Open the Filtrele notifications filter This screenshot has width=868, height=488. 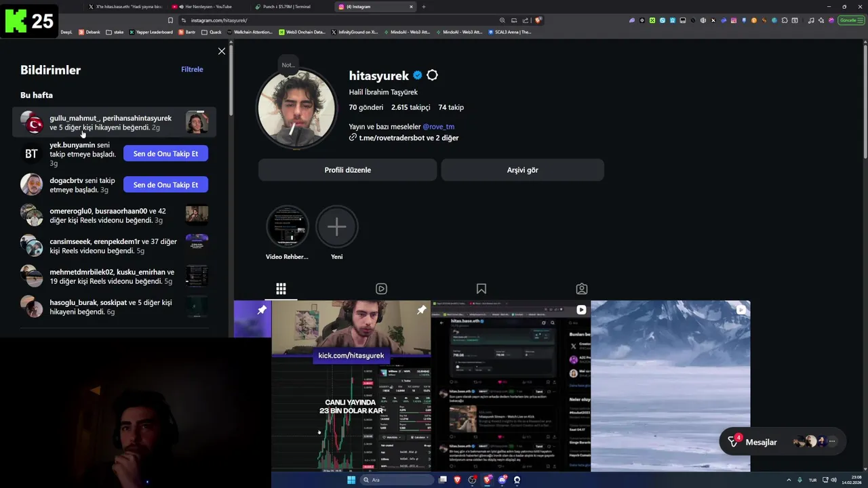coord(192,69)
